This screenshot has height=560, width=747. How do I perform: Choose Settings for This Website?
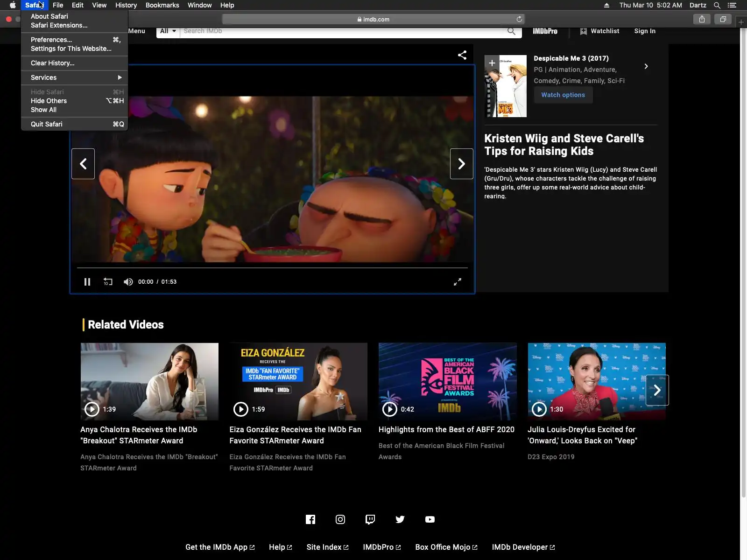tap(74, 49)
